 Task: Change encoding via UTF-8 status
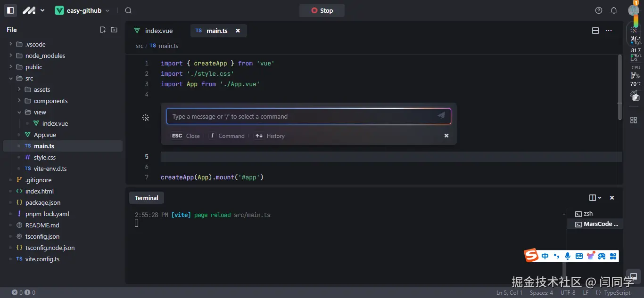pos(568,292)
